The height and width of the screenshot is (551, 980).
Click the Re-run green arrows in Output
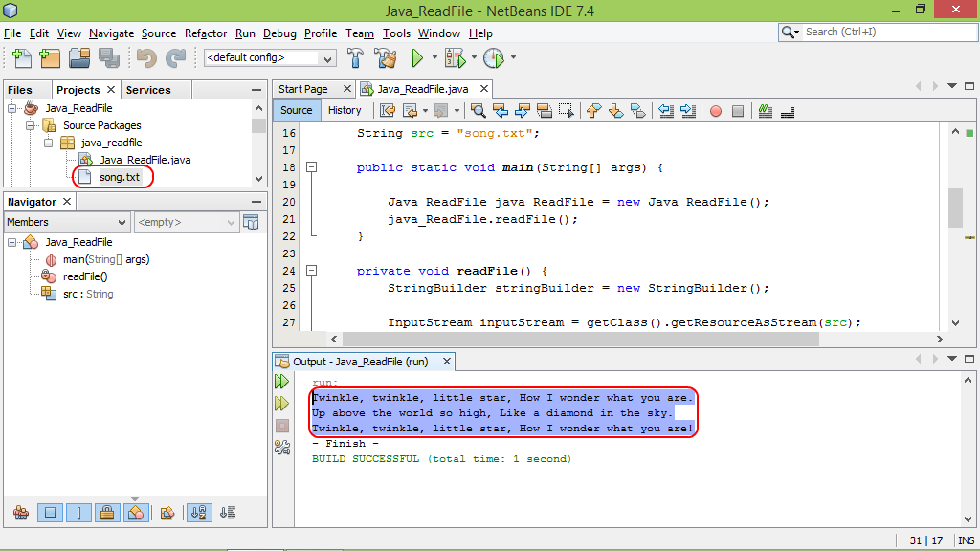click(x=282, y=381)
